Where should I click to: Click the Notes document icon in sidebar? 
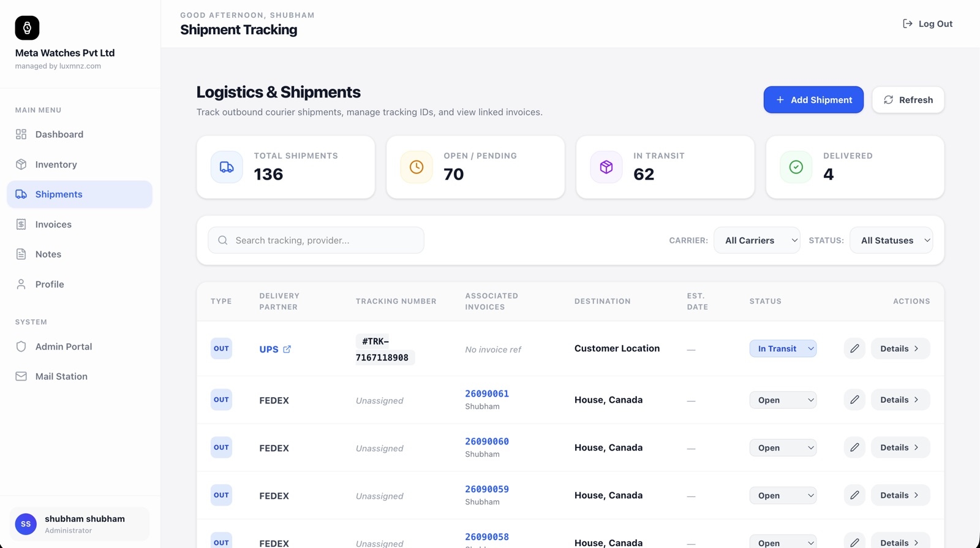click(21, 254)
